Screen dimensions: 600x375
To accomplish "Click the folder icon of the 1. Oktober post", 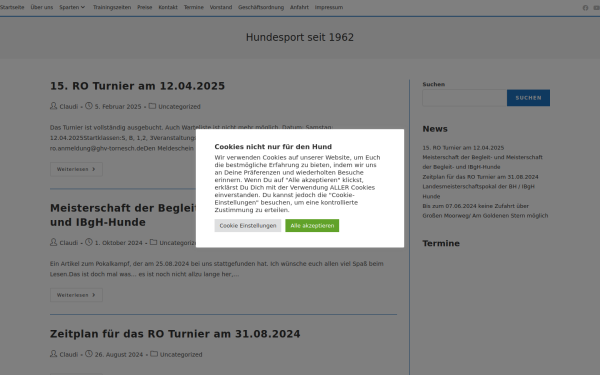I will click(x=153, y=242).
